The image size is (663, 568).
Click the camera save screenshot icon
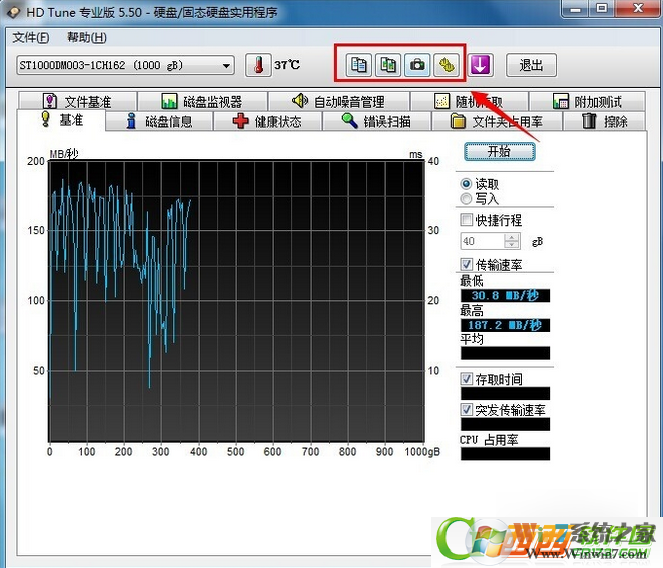tap(418, 65)
